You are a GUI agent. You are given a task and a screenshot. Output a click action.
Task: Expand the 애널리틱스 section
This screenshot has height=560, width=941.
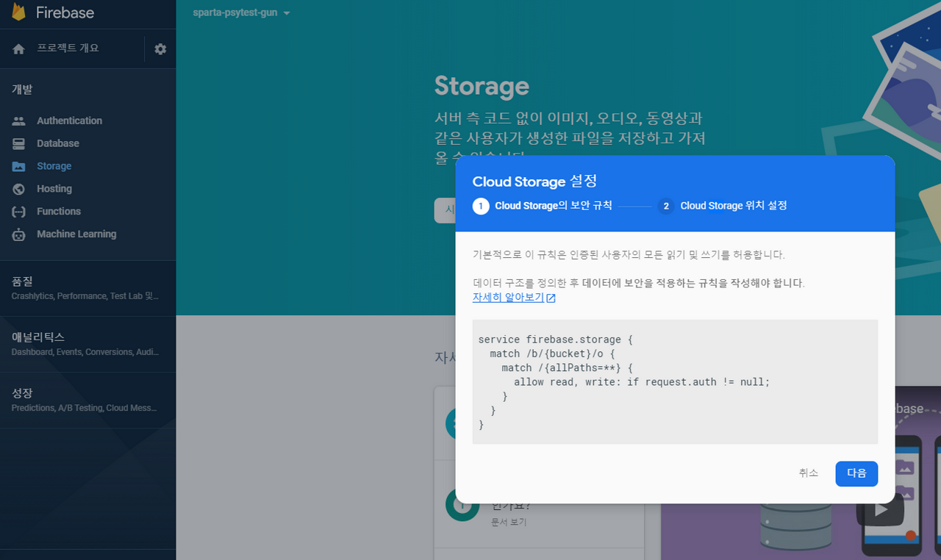coord(87,344)
